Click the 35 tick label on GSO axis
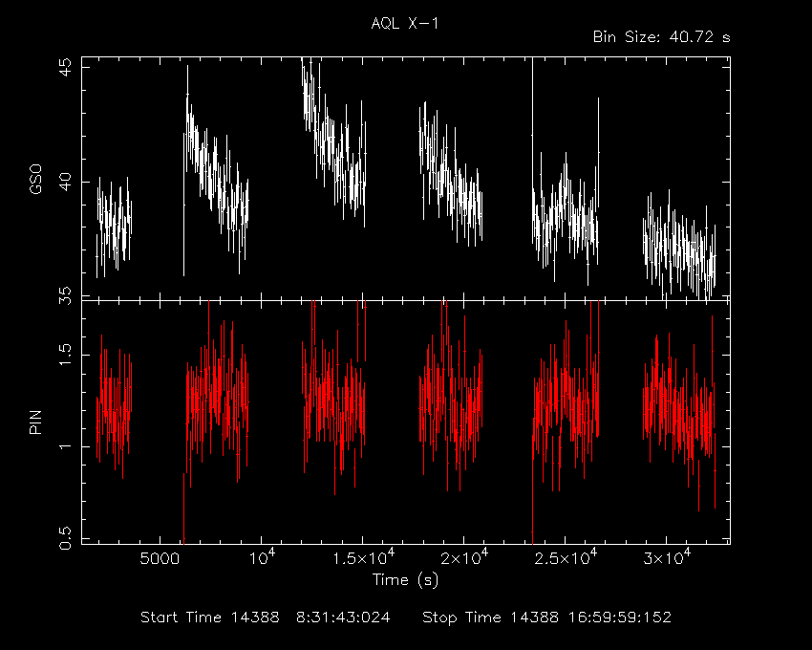Viewport: 812px width, 650px height. (66, 296)
